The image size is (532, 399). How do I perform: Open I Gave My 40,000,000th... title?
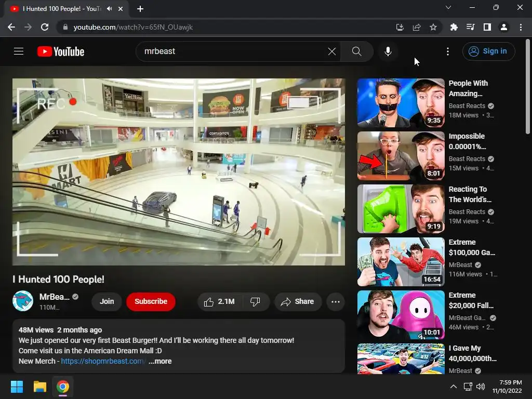pyautogui.click(x=473, y=353)
